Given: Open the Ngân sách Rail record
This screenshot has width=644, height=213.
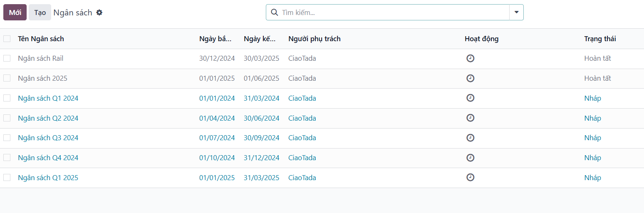Looking at the screenshot, I should (x=40, y=58).
